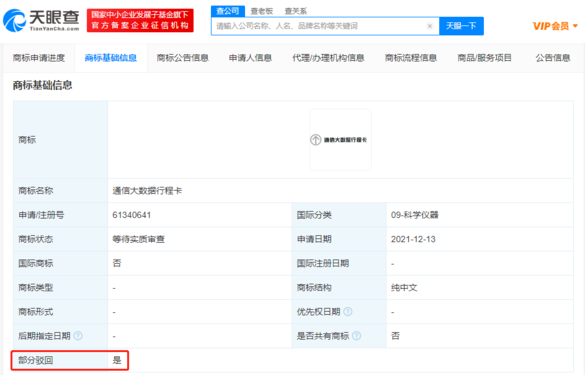Image resolution: width=585 pixels, height=375 pixels.
Task: Click the VIP会员 link
Action: (551, 26)
